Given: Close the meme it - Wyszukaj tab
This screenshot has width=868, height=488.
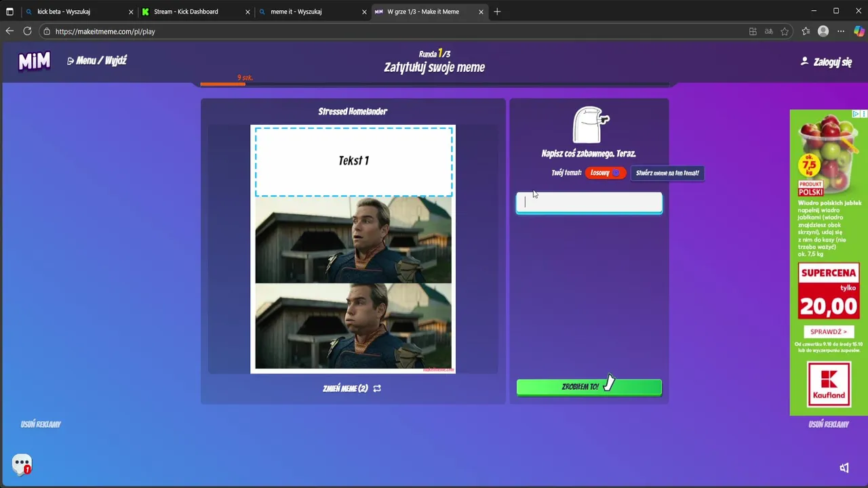Looking at the screenshot, I should pyautogui.click(x=364, y=12).
